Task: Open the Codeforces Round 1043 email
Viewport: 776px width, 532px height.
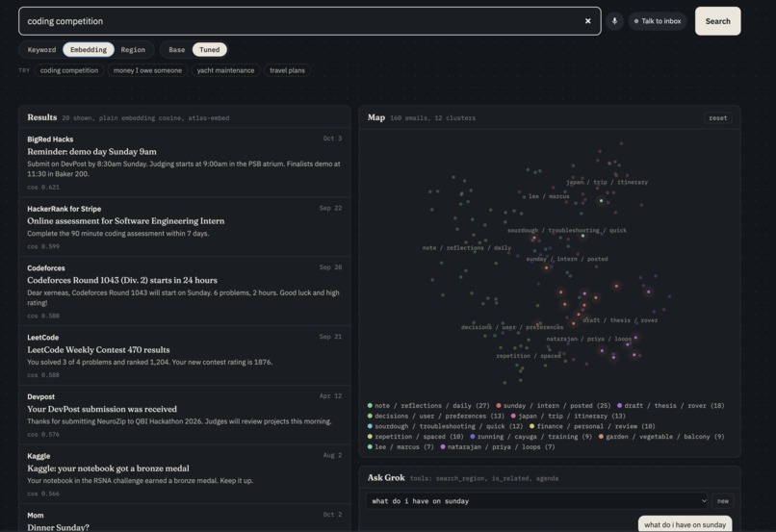Action: click(184, 291)
